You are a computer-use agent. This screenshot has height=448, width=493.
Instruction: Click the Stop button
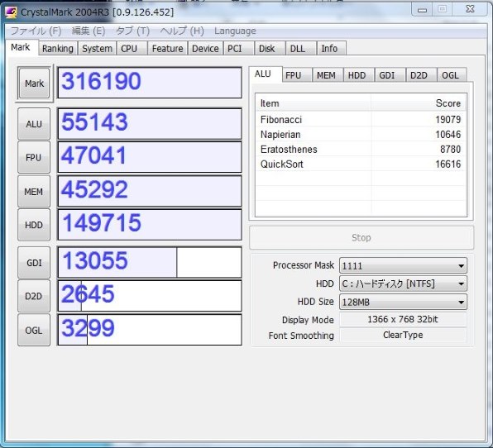[x=361, y=237]
